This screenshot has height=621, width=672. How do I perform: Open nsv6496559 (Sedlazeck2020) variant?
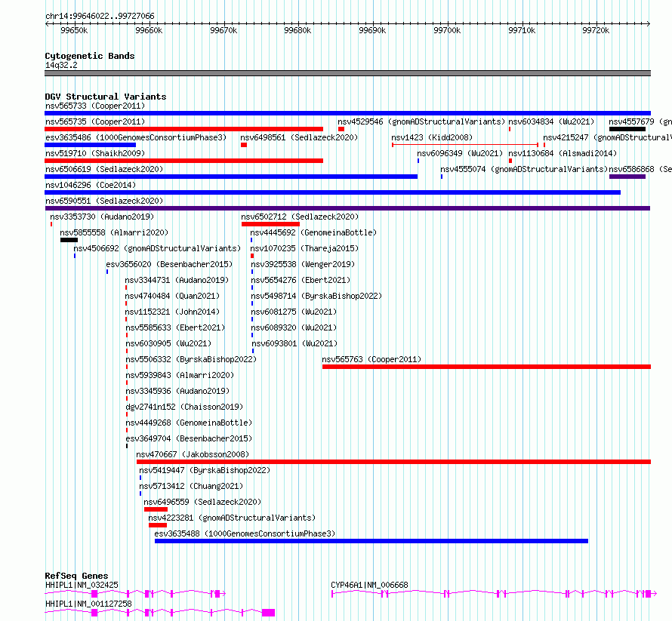pyautogui.click(x=202, y=502)
